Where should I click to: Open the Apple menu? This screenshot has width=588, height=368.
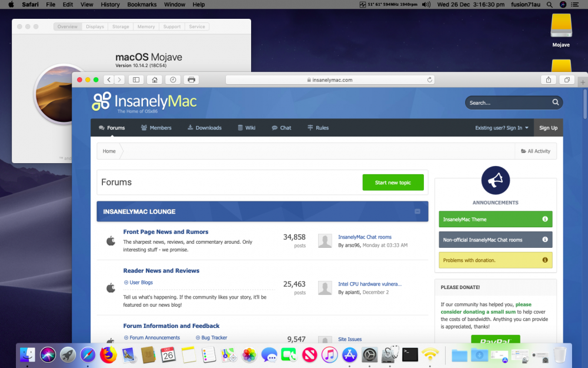tap(11, 5)
